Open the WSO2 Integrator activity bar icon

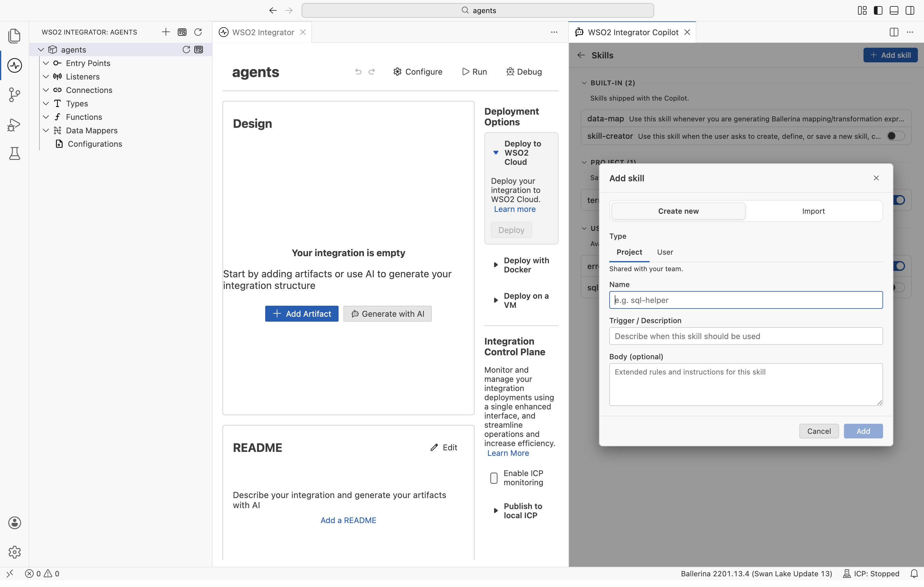tap(14, 65)
